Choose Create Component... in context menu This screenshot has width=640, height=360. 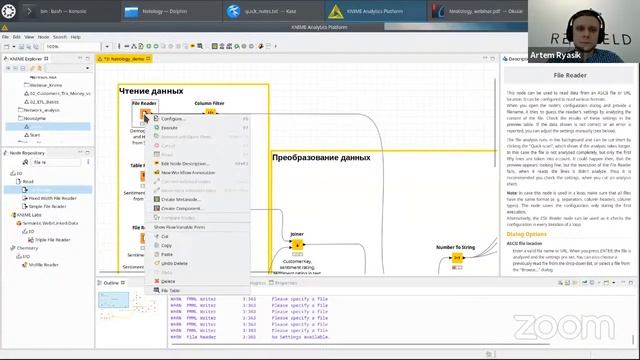point(198,209)
